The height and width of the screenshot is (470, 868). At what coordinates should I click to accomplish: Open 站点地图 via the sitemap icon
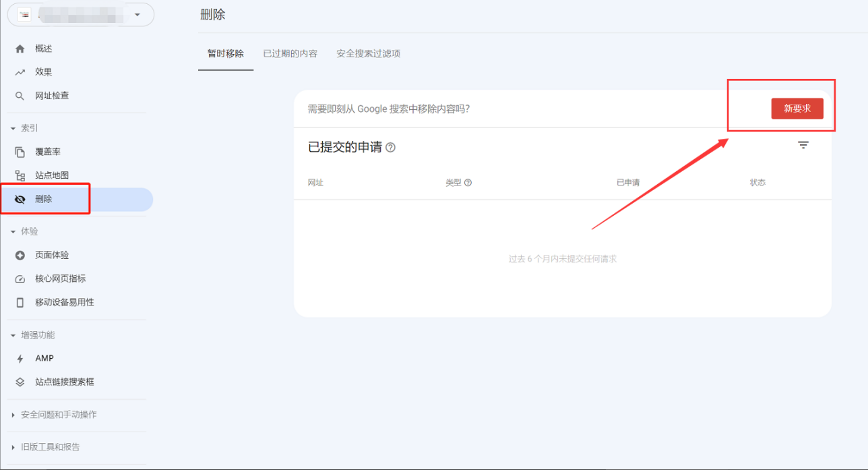(x=20, y=175)
